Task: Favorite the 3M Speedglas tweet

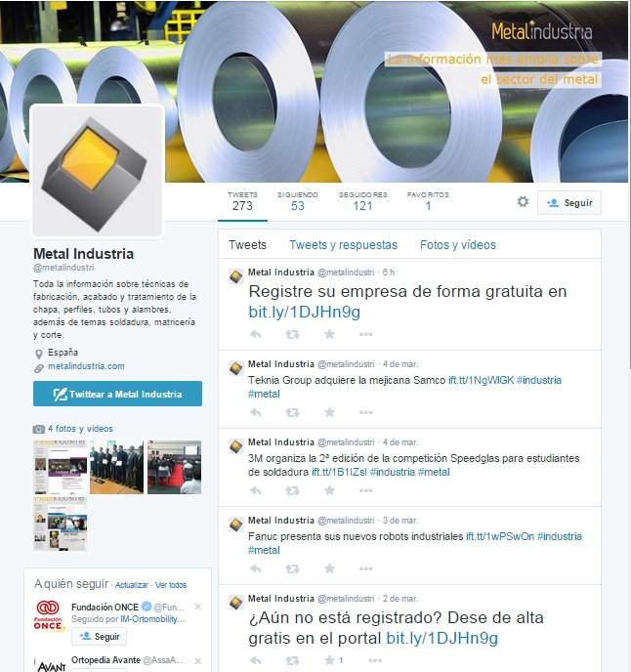Action: tap(329, 490)
